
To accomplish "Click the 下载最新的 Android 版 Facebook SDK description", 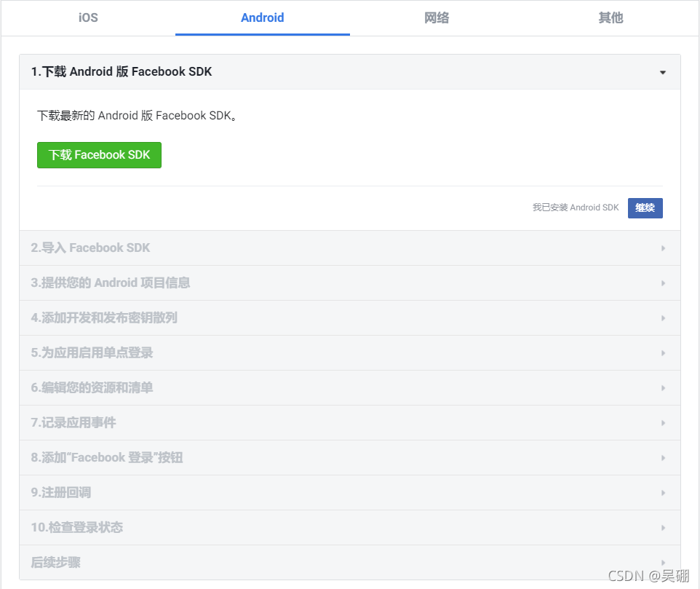I will (x=137, y=116).
